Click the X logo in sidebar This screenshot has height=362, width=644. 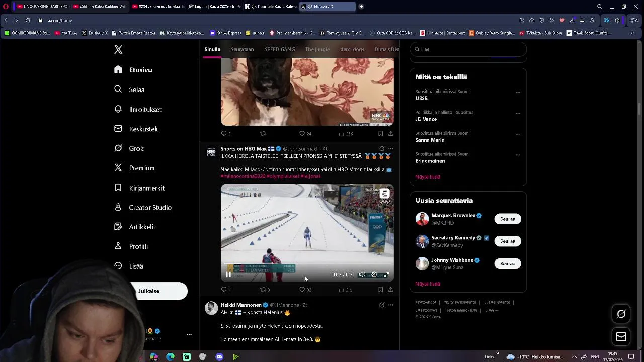pyautogui.click(x=118, y=49)
